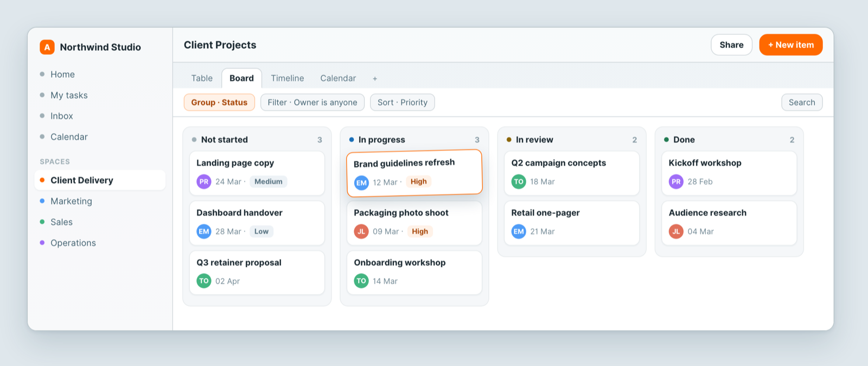
Task: Open the Audience research card title
Action: click(707, 213)
